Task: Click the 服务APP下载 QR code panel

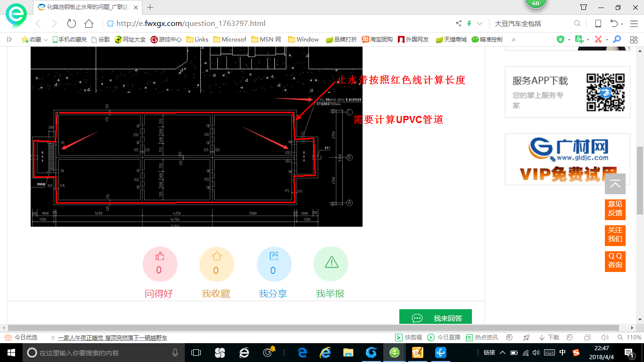Action: pos(568,92)
